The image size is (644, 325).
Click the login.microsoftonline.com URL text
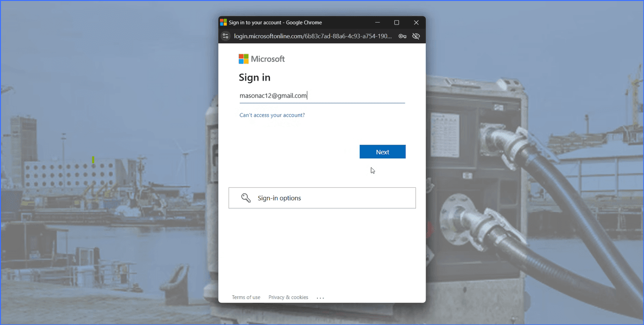tap(312, 36)
